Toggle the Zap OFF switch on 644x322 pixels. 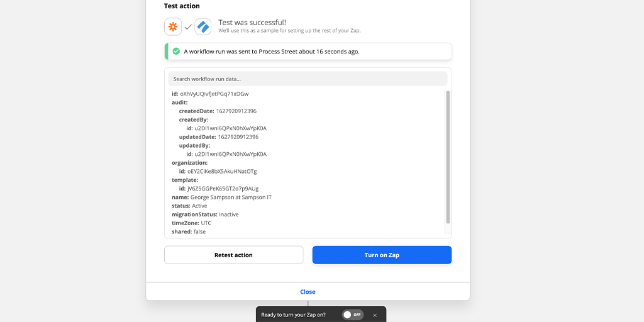(x=352, y=314)
